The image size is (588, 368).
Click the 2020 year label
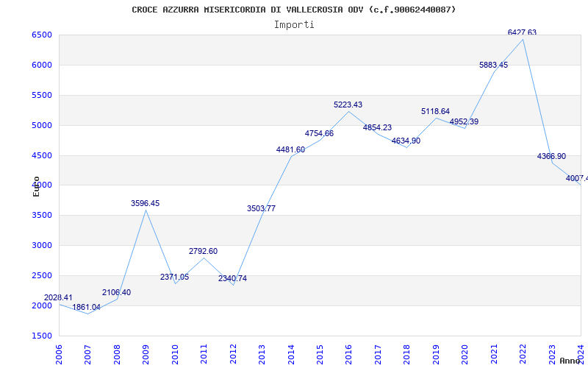[465, 354]
